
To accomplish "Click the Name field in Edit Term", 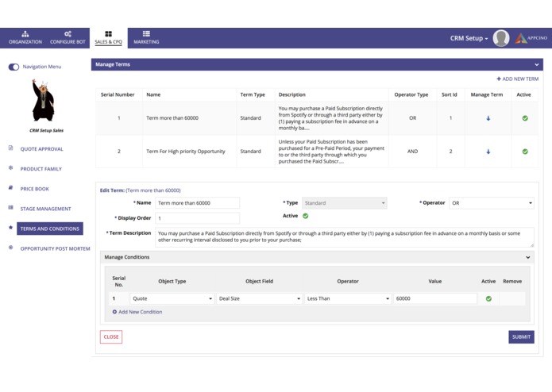I will tap(198, 203).
